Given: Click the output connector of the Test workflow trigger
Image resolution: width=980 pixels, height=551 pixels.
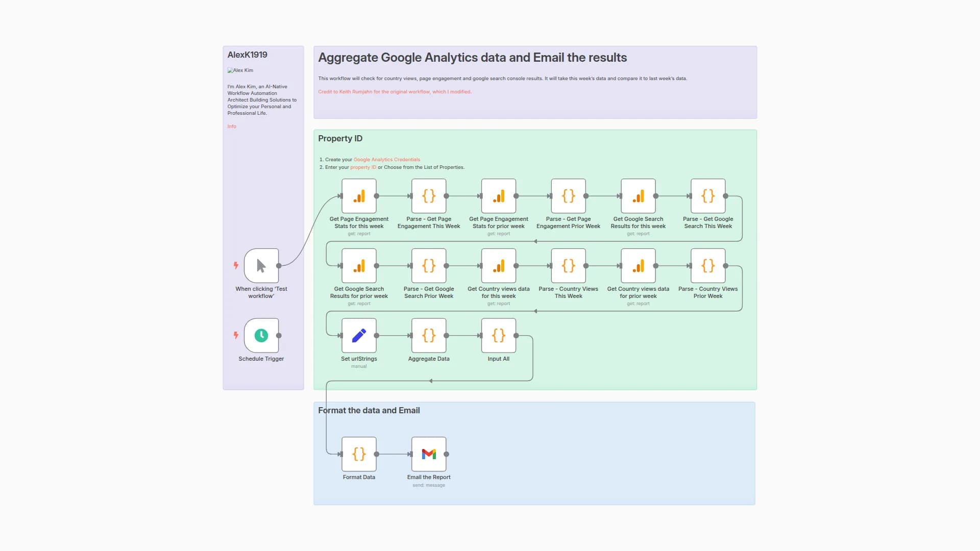Looking at the screenshot, I should coord(279,266).
